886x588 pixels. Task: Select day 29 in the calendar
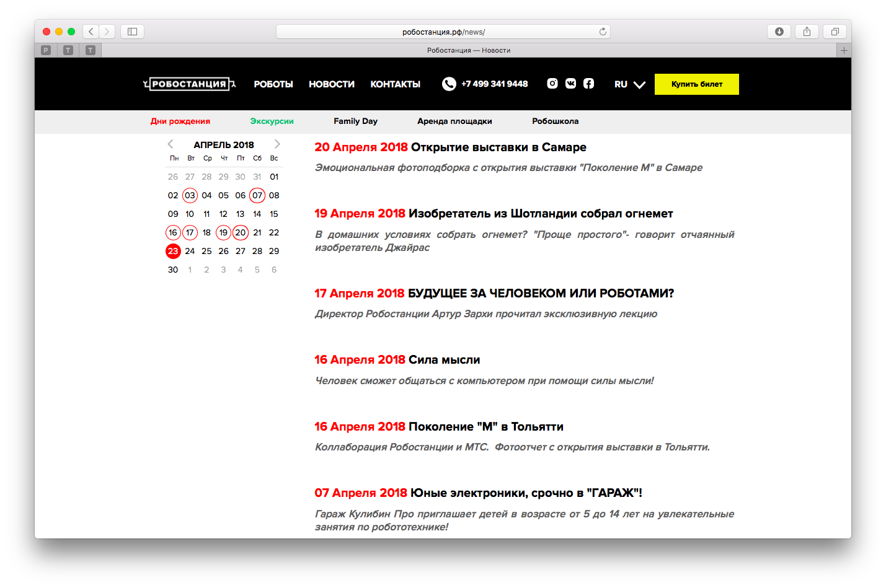click(274, 251)
